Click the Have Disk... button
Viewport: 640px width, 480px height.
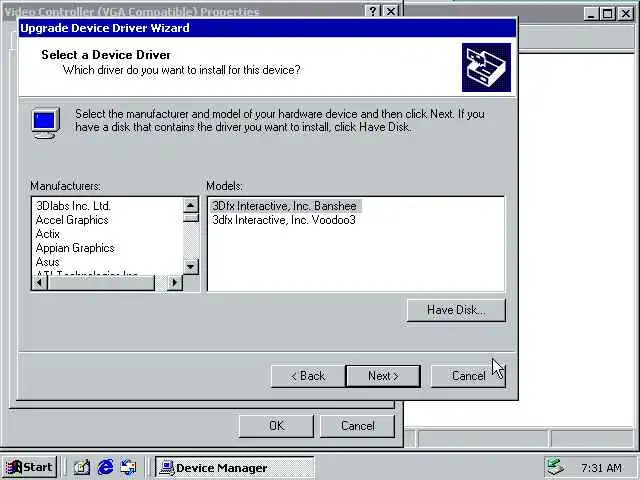(x=456, y=310)
